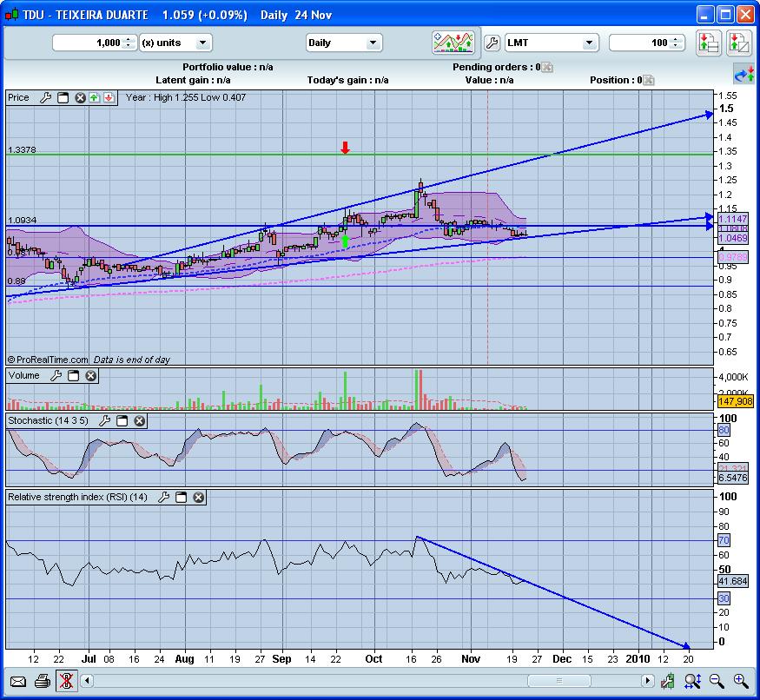Screen dimensions: 760x700
Task: Zoom in the chart
Action: pos(741,681)
